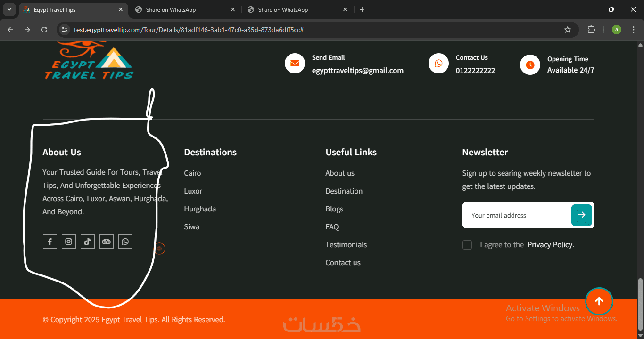Click the phone number 0122222222
Viewport: 644px width, 339px height.
point(475,71)
